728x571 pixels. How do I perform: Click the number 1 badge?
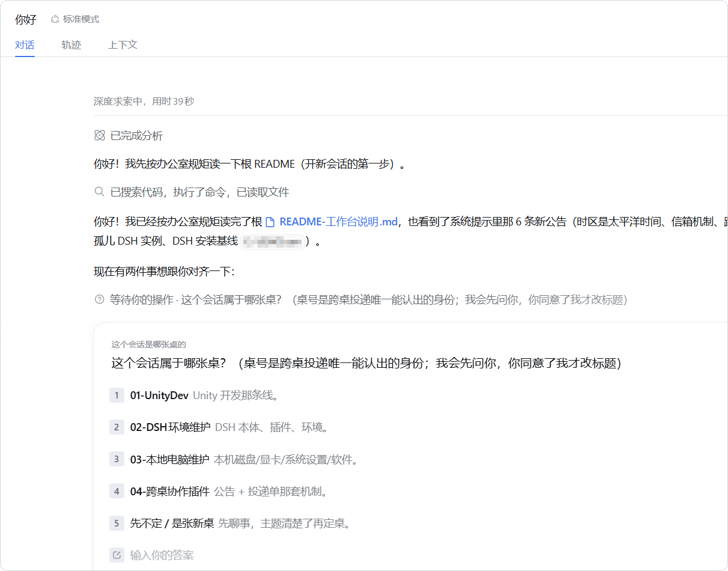(117, 395)
